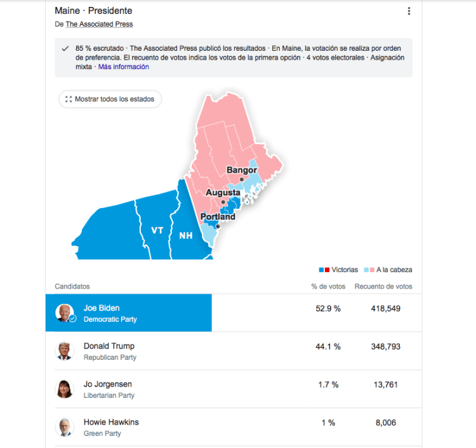Open the three-dot more options menu
The image size is (476, 448).
(409, 11)
